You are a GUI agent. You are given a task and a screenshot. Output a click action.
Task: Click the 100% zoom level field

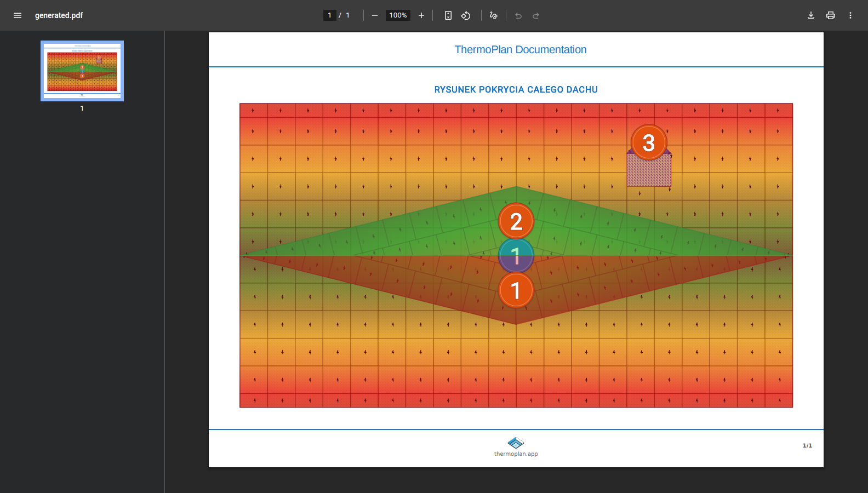pos(398,15)
